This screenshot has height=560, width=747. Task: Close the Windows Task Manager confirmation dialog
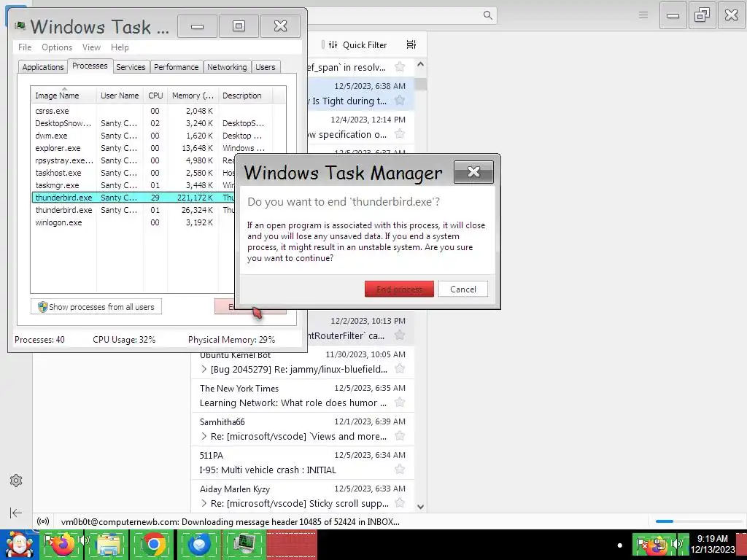(x=473, y=172)
